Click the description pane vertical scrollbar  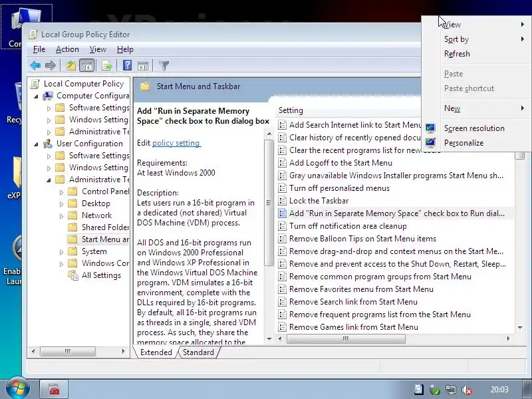(x=269, y=203)
